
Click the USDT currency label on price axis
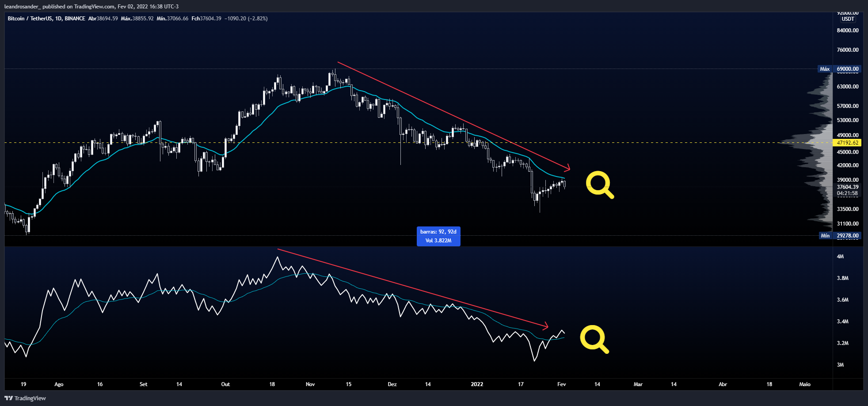(x=848, y=19)
